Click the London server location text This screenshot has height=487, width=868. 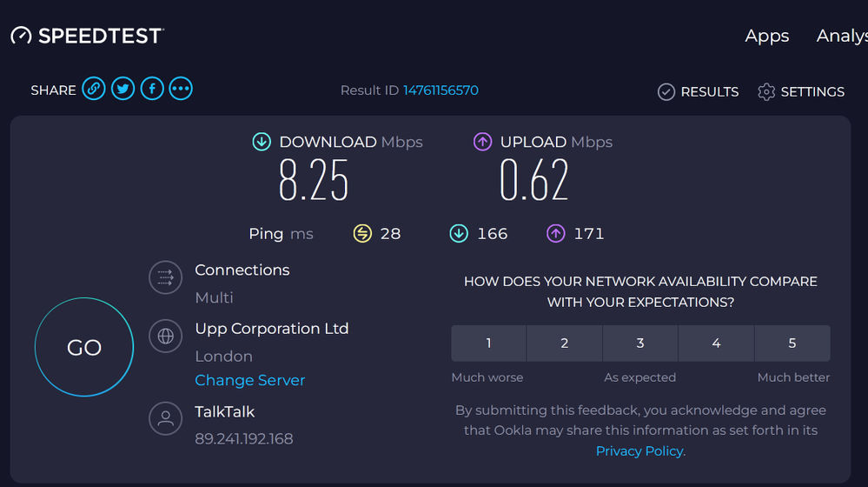click(x=223, y=357)
